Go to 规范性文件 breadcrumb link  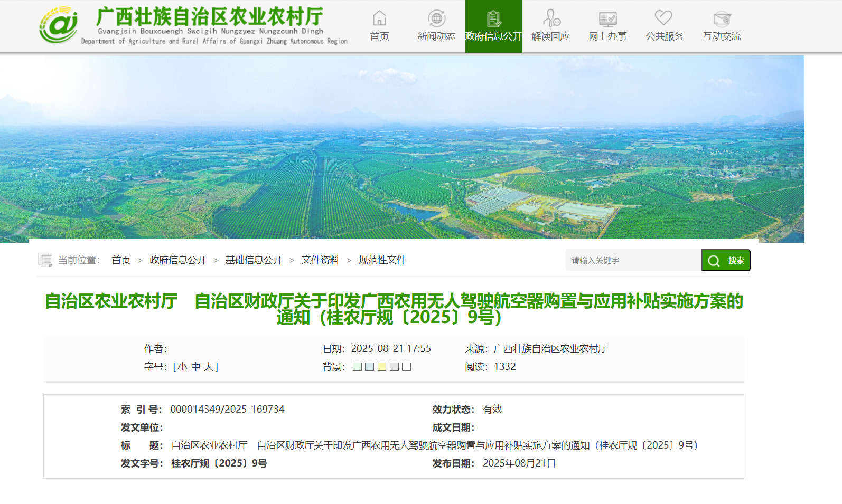[382, 260]
